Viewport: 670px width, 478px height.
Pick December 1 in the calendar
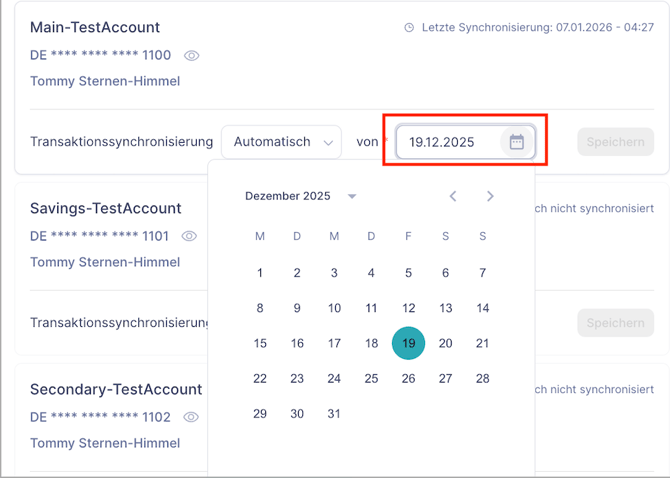coord(260,273)
